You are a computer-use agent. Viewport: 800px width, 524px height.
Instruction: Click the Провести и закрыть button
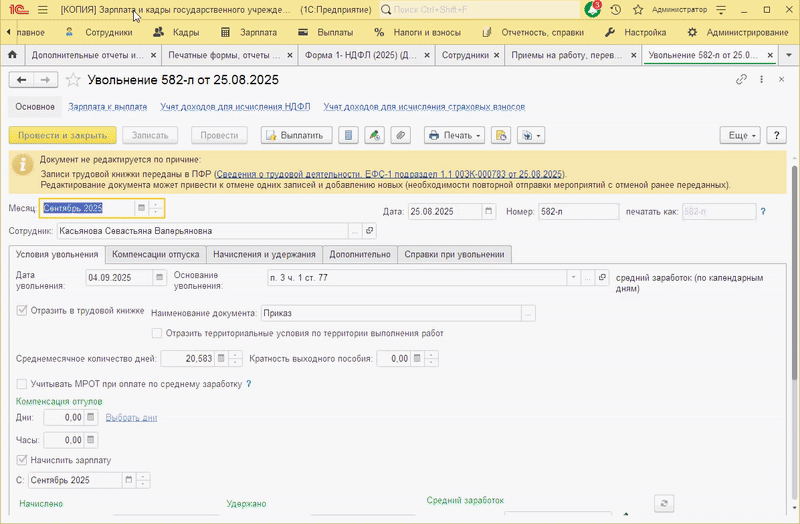click(62, 135)
